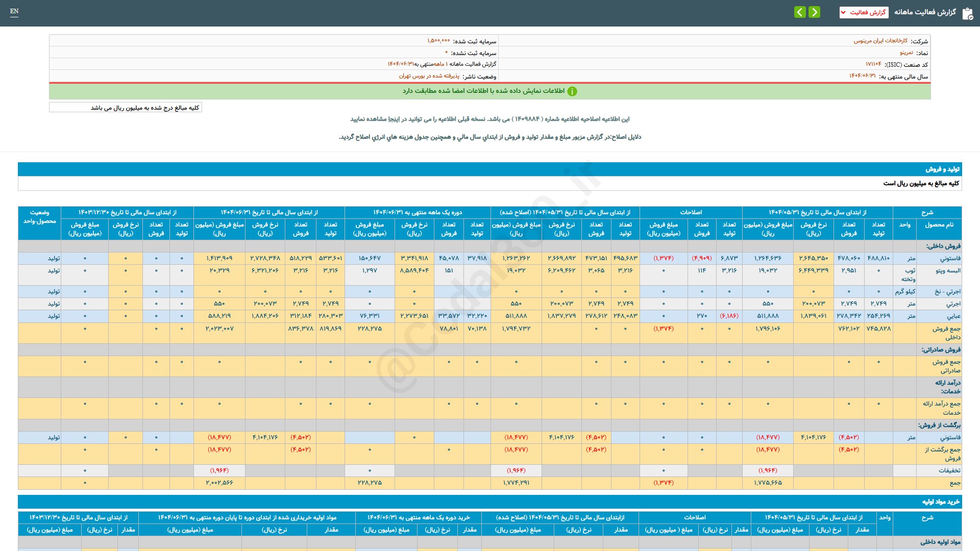Click the green info icon in banner
Screen dimensions: 980x551
572,91
